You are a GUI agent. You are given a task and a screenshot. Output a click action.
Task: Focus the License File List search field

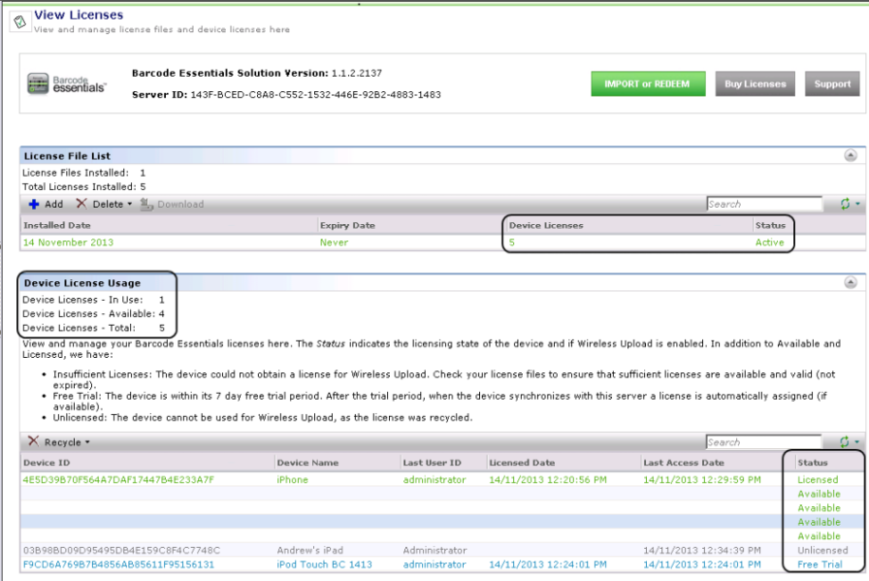(763, 204)
